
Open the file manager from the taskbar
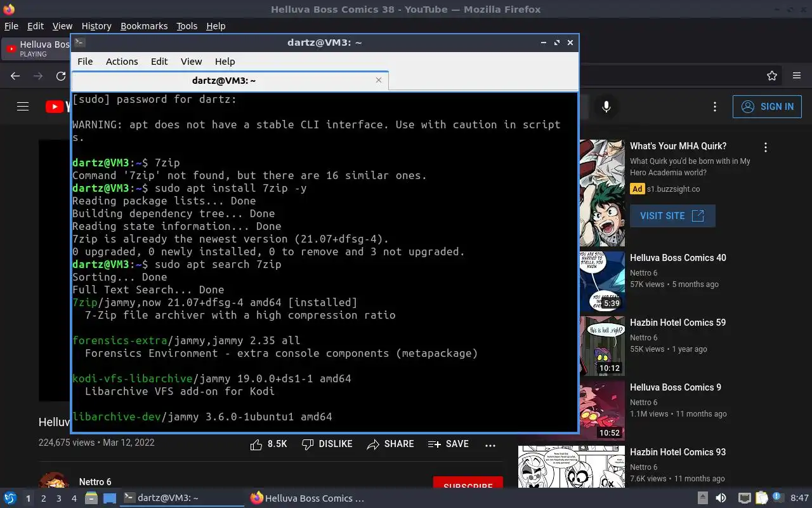coord(91,498)
